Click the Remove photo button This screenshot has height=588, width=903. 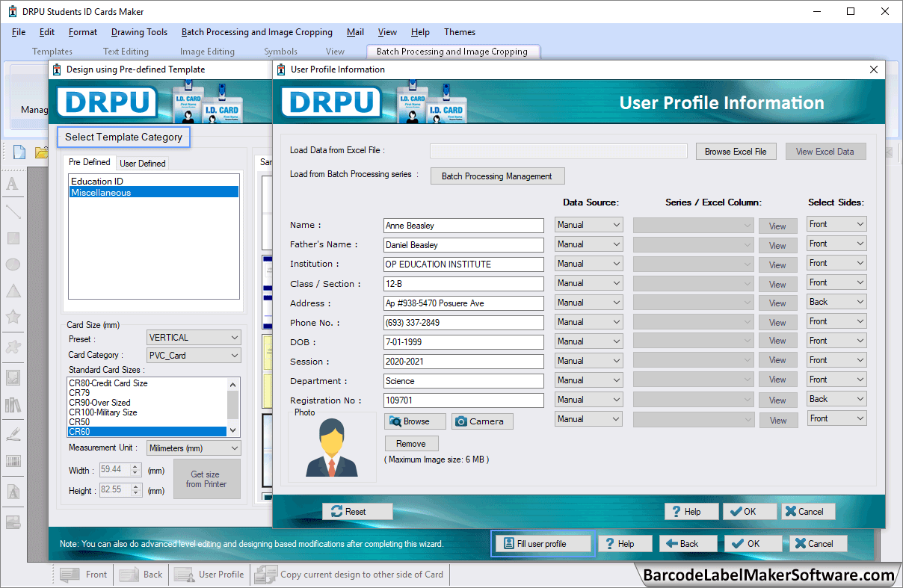(x=411, y=444)
